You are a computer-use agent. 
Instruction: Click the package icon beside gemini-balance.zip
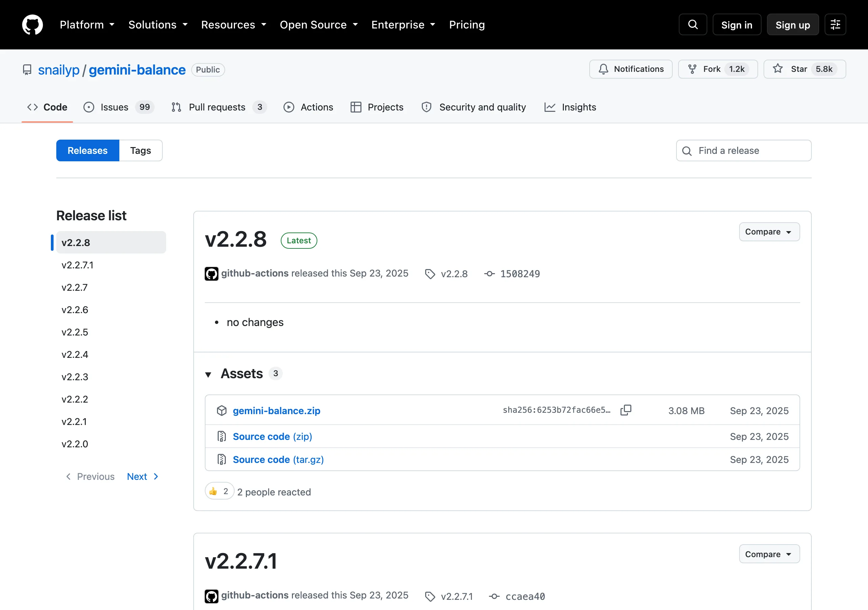221,410
